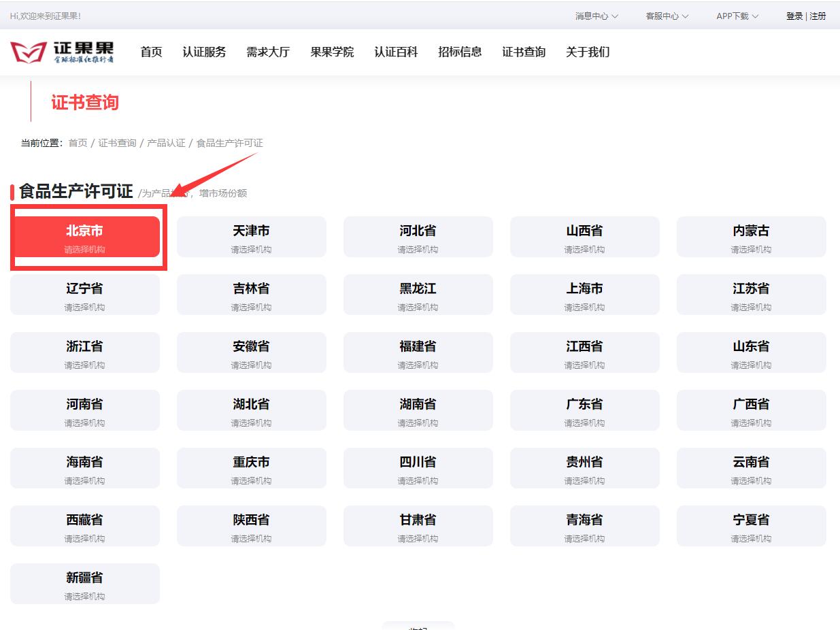Open the 关于我们 menu
Screen dimensions: 840x630
click(x=588, y=52)
